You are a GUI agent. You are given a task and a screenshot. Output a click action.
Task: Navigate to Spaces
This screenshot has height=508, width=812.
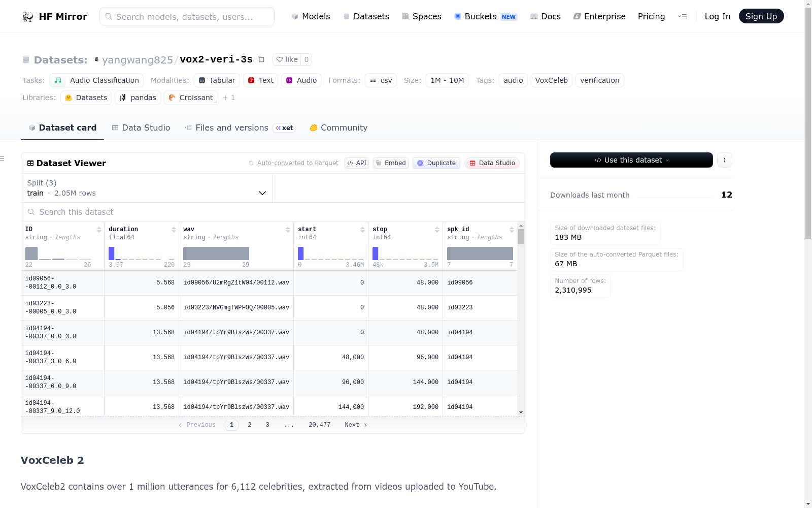[422, 16]
